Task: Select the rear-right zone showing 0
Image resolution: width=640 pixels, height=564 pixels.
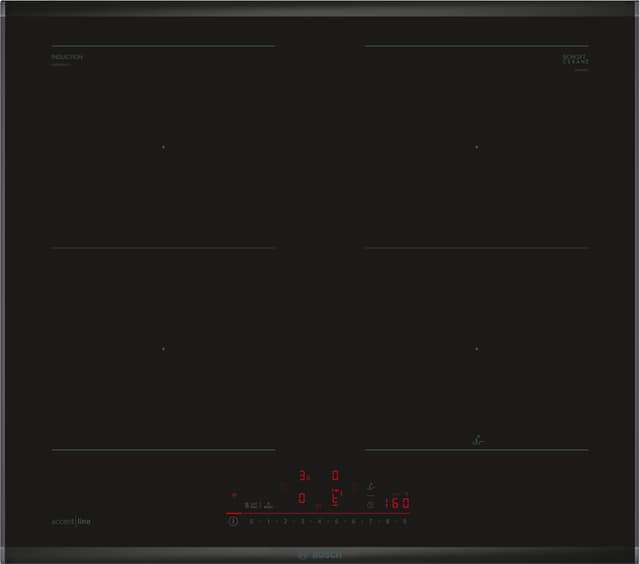Action: (335, 476)
